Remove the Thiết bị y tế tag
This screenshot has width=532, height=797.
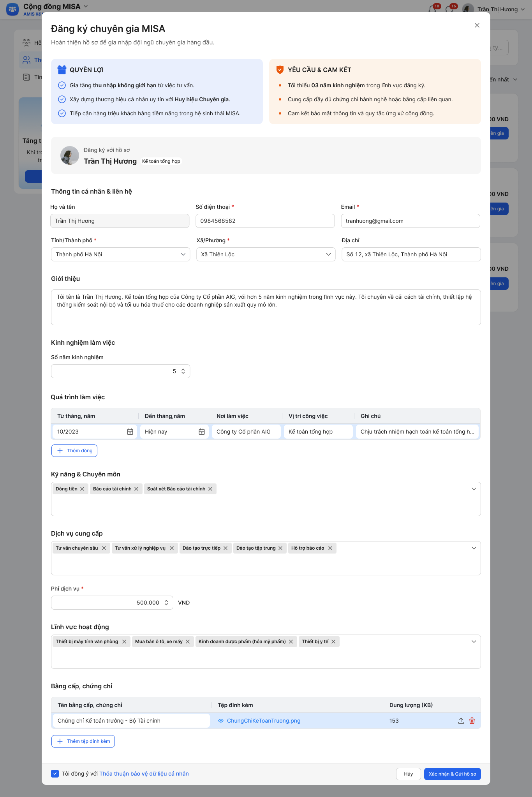click(x=333, y=642)
